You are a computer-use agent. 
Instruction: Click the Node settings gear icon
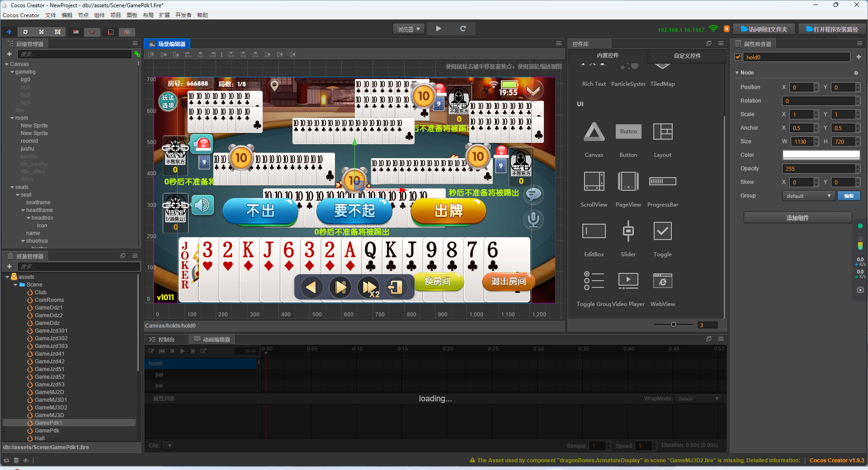click(x=856, y=73)
